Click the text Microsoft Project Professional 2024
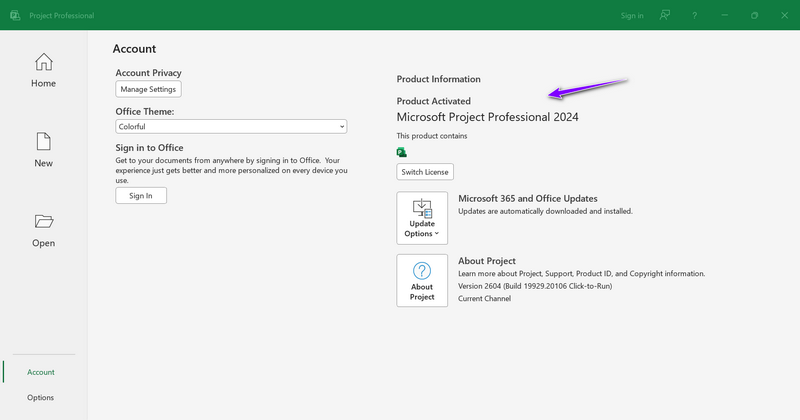The image size is (800, 420). click(x=488, y=117)
